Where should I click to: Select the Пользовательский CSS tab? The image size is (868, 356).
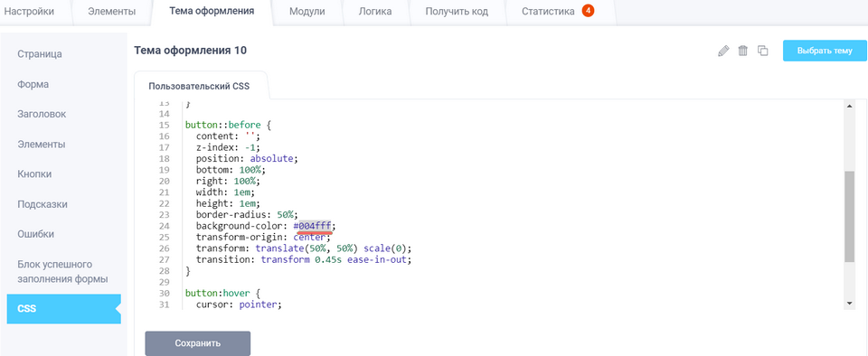[199, 86]
